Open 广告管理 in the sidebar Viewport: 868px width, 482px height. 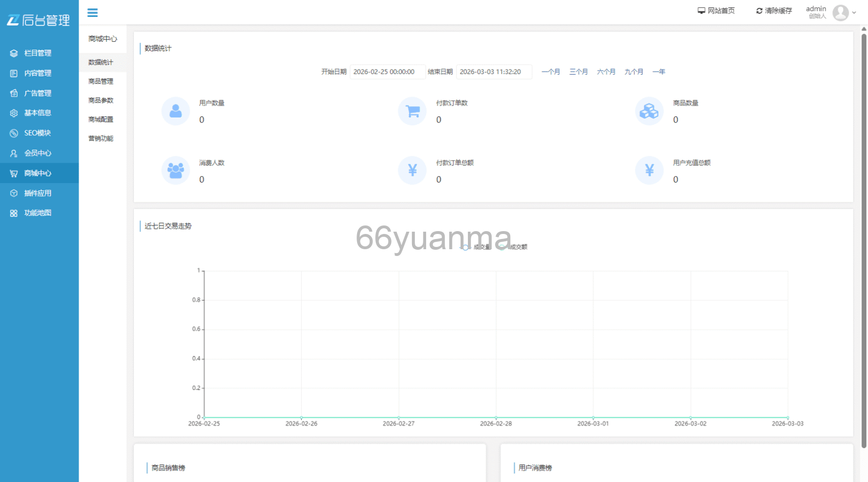tap(39, 93)
